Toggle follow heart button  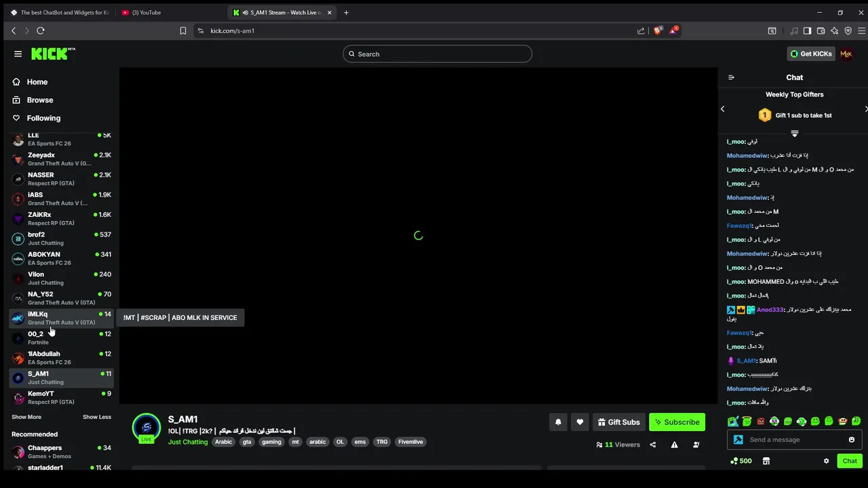[x=580, y=422]
